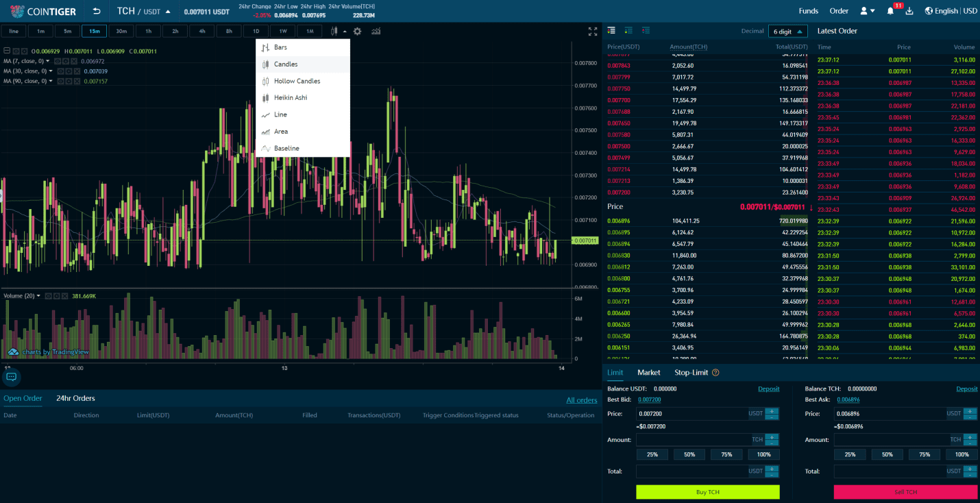Increase buy Price with plus stepper
The width and height of the screenshot is (980, 503).
[x=772, y=411]
